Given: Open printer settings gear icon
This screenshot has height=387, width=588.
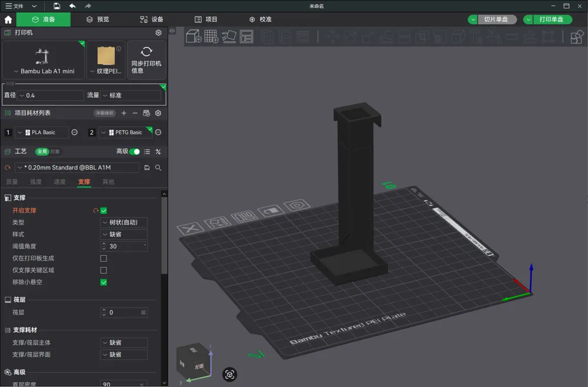Looking at the screenshot, I should pos(159,32).
